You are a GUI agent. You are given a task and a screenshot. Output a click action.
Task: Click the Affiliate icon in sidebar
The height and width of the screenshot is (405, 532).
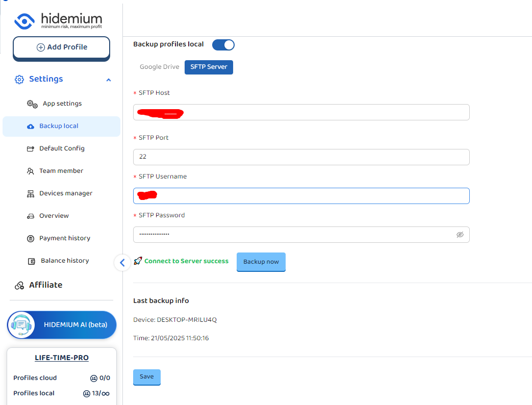[x=19, y=286]
